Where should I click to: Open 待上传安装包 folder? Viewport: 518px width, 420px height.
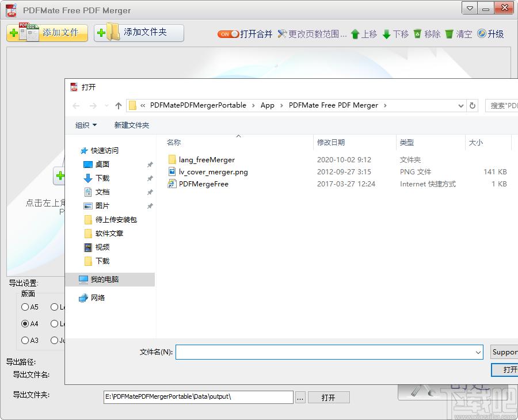tap(111, 220)
